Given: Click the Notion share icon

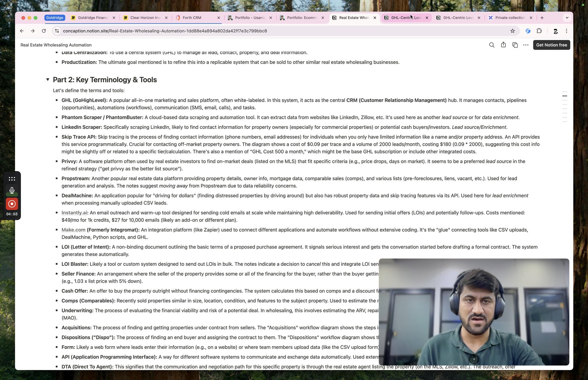Looking at the screenshot, I should 503,45.
